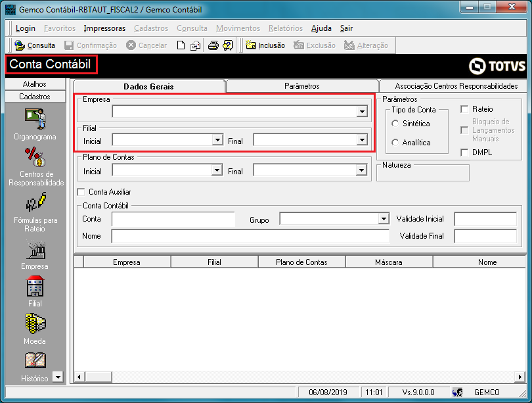532x403 pixels.
Task: Open the Organograma sidebar icon
Action: (x=35, y=119)
